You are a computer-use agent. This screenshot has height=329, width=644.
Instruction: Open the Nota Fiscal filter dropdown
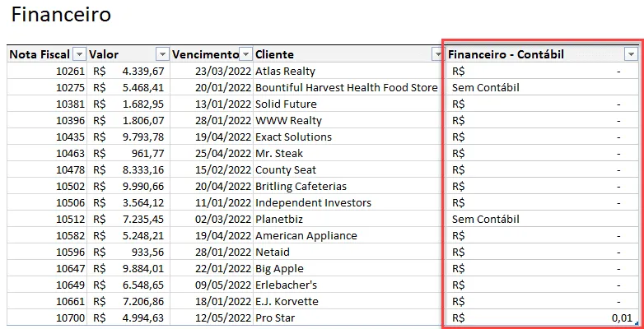(x=79, y=54)
